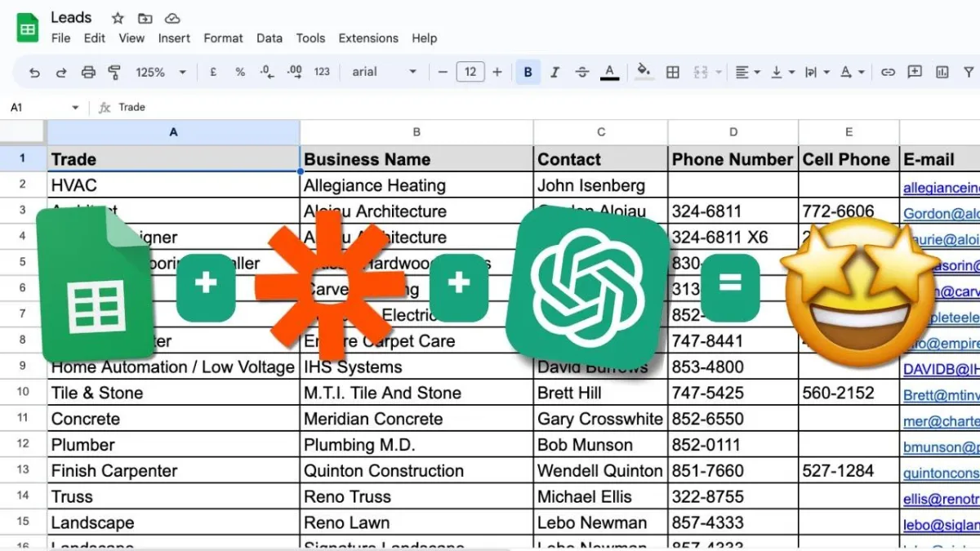Toggle italic formatting
The image size is (980, 551).
555,72
